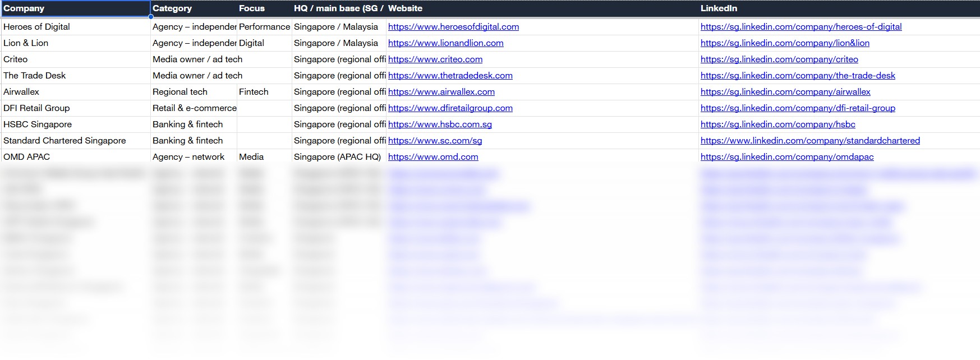Open the Airwallex LinkedIn link
This screenshot has height=360, width=980.
pyautogui.click(x=785, y=92)
